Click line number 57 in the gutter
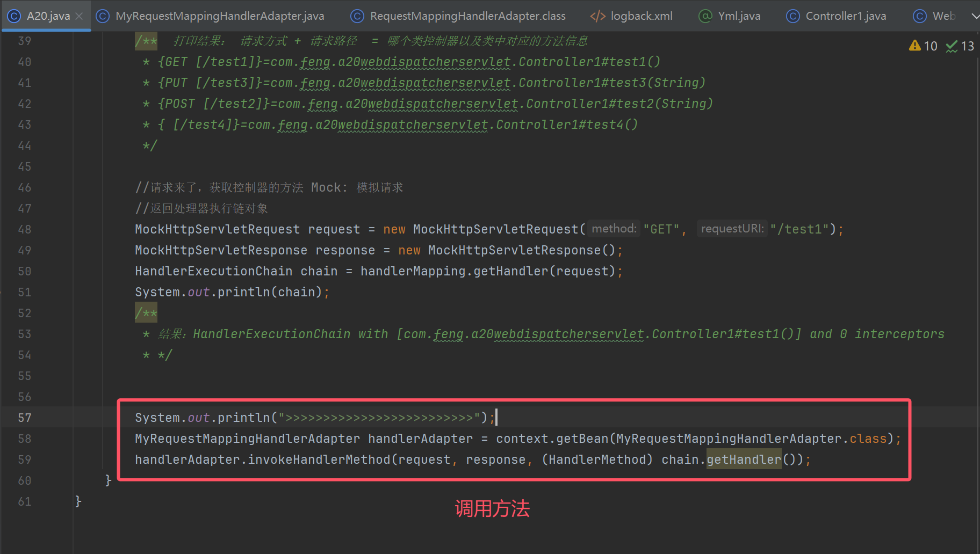This screenshot has width=980, height=554. point(25,418)
